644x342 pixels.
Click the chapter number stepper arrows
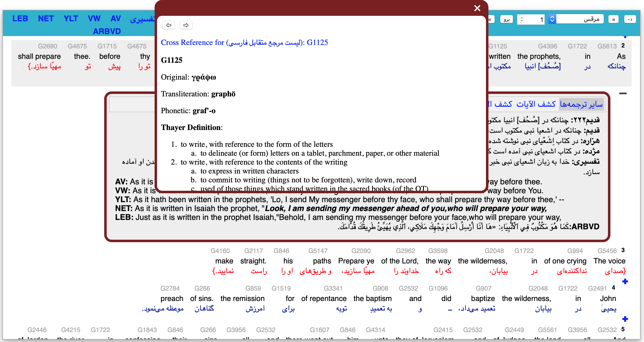pyautogui.click(x=522, y=19)
